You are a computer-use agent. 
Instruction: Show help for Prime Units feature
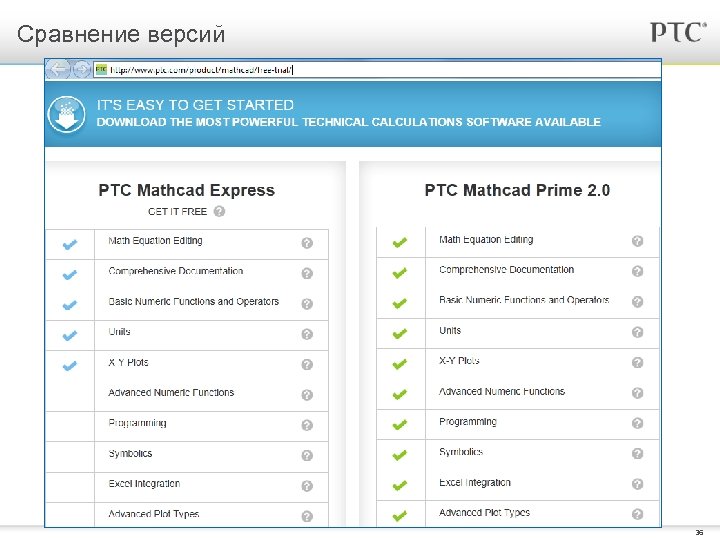pos(637,332)
